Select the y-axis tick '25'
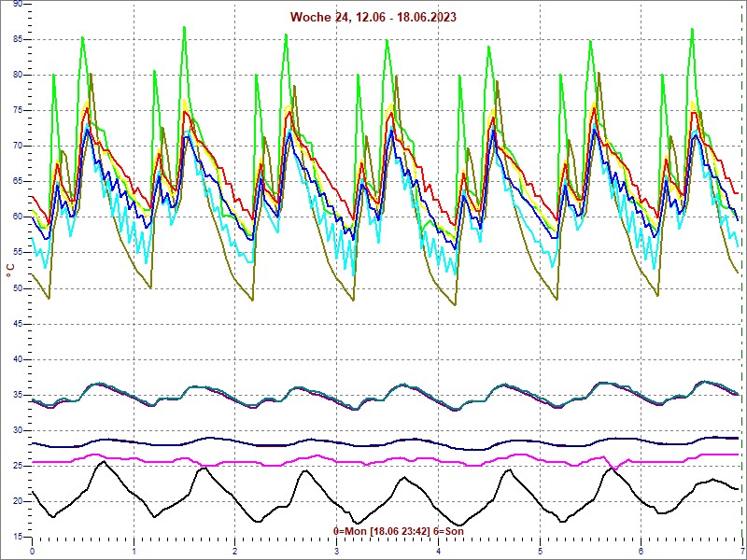The width and height of the screenshot is (747, 560). point(17,466)
